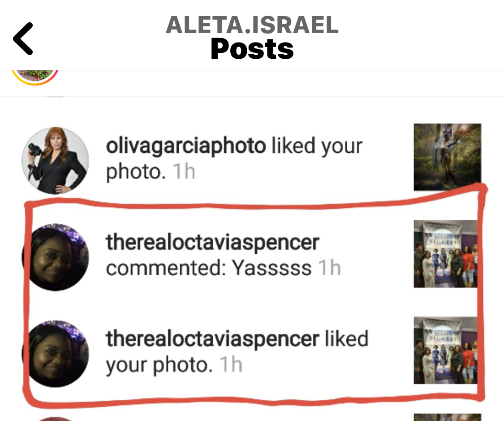Tap the back arrow in the header
504x421 pixels.
(23, 39)
